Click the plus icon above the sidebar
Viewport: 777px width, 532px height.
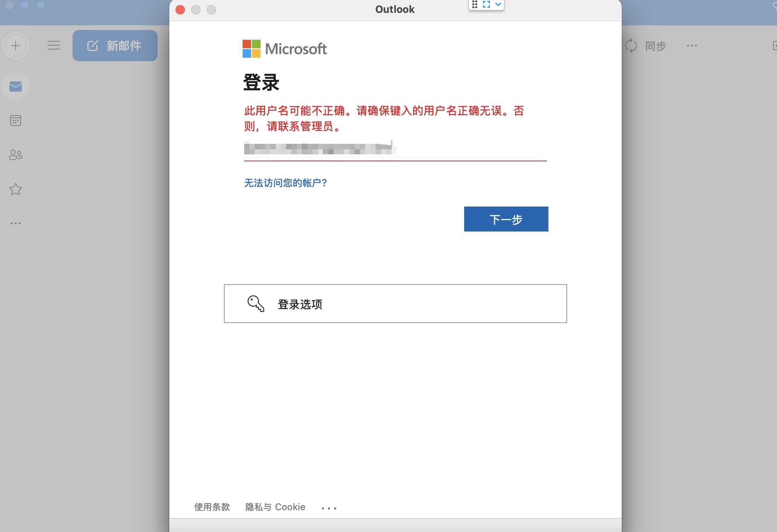point(15,46)
